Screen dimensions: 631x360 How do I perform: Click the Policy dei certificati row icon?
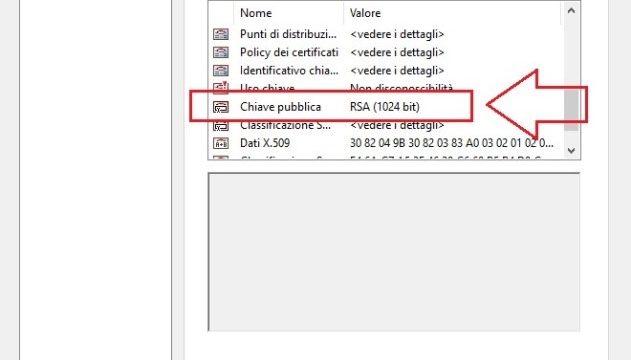[x=221, y=52]
